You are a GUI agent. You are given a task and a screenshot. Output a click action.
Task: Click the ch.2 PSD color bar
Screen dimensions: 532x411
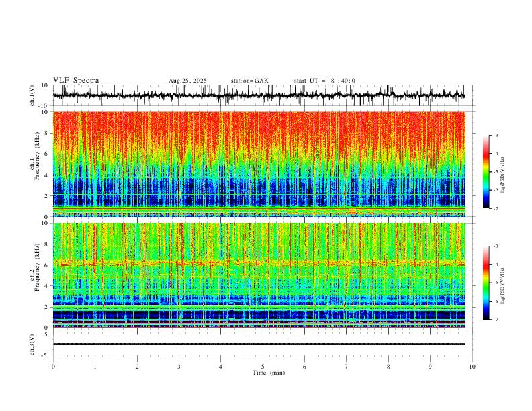[486, 283]
